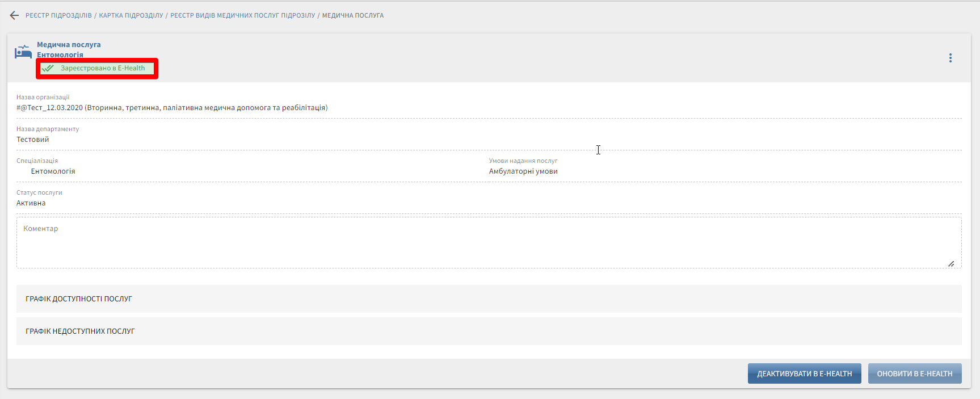Click the Медична послуга breadcrumb item
The height and width of the screenshot is (399, 980).
353,15
